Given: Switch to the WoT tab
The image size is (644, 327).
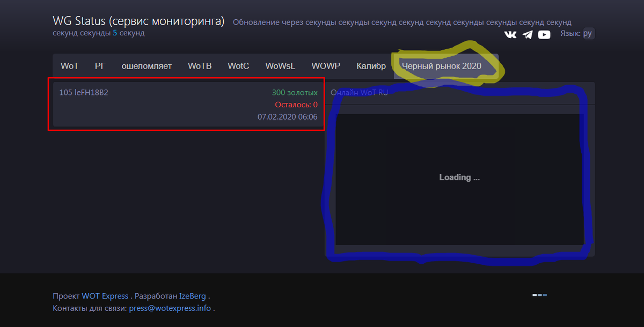Looking at the screenshot, I should click(70, 66).
